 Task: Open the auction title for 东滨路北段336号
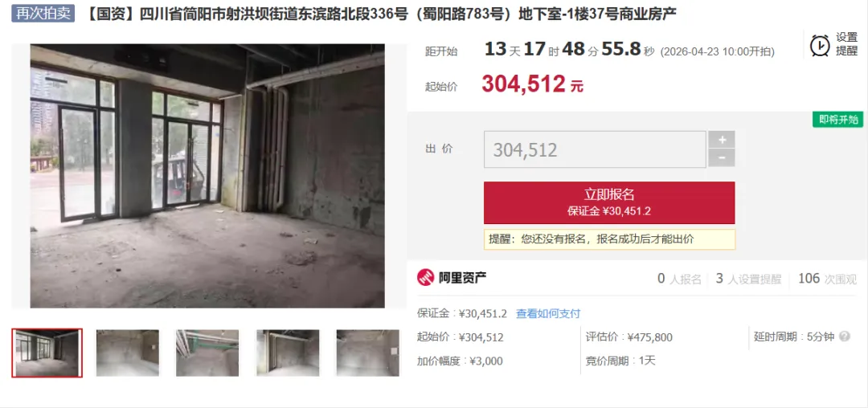tap(381, 14)
